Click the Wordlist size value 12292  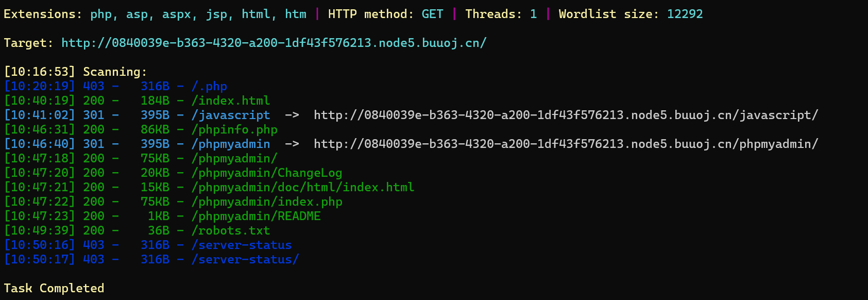[x=685, y=14]
